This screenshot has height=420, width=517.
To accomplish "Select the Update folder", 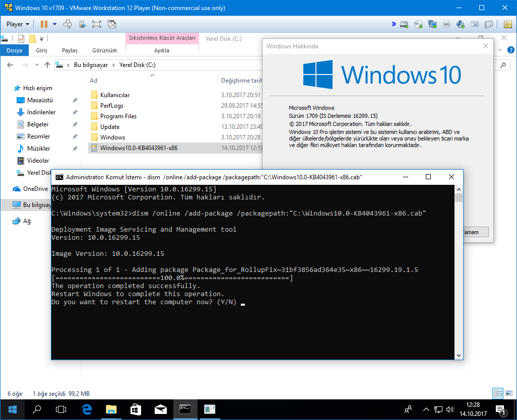I will pyautogui.click(x=110, y=127).
